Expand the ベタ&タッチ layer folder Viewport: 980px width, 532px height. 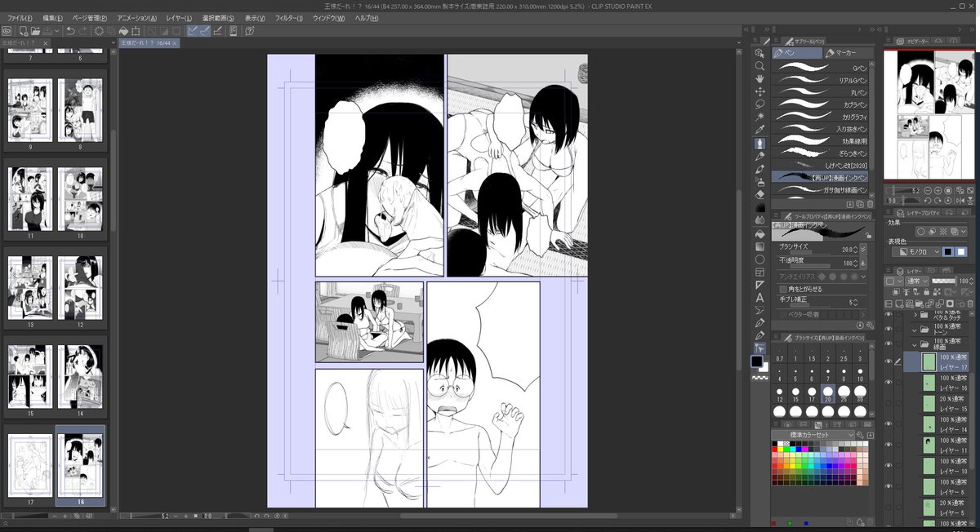tap(916, 313)
